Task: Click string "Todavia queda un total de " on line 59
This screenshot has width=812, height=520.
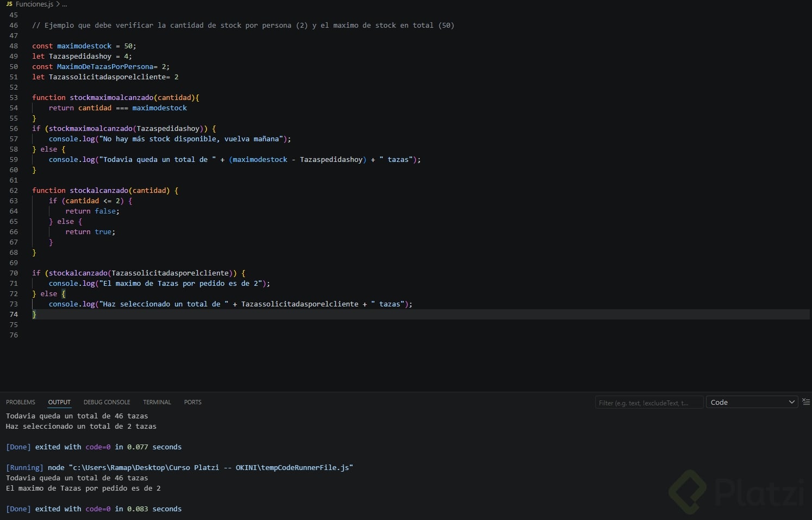Action: coord(158,160)
